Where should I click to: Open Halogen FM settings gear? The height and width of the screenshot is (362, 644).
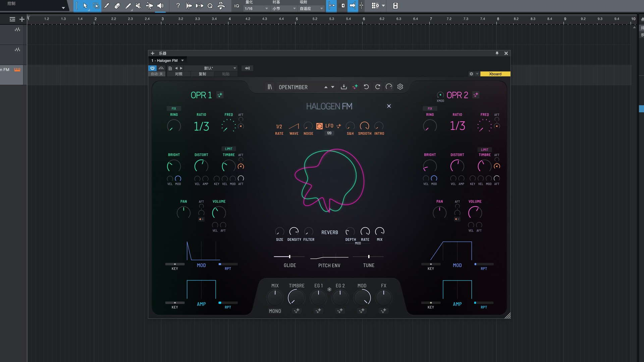400,87
